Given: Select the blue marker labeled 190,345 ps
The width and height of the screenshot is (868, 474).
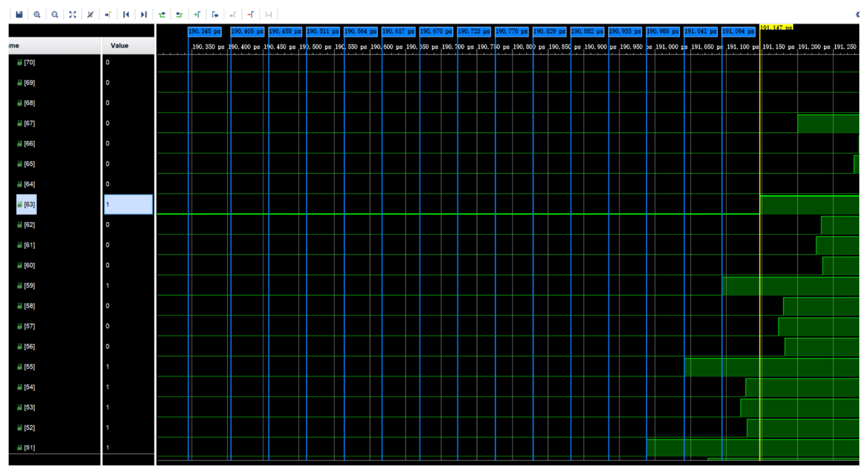Looking at the screenshot, I should tap(205, 32).
